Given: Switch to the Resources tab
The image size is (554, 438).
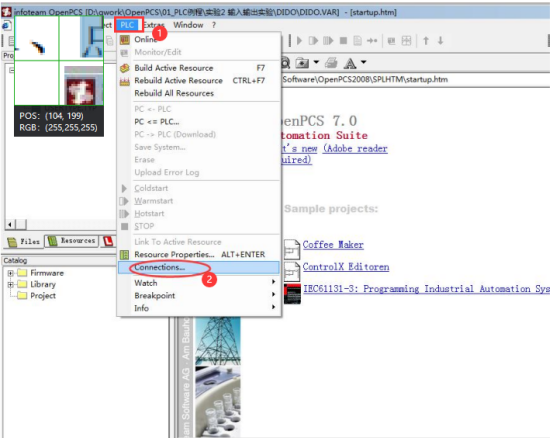Looking at the screenshot, I should pos(72,241).
